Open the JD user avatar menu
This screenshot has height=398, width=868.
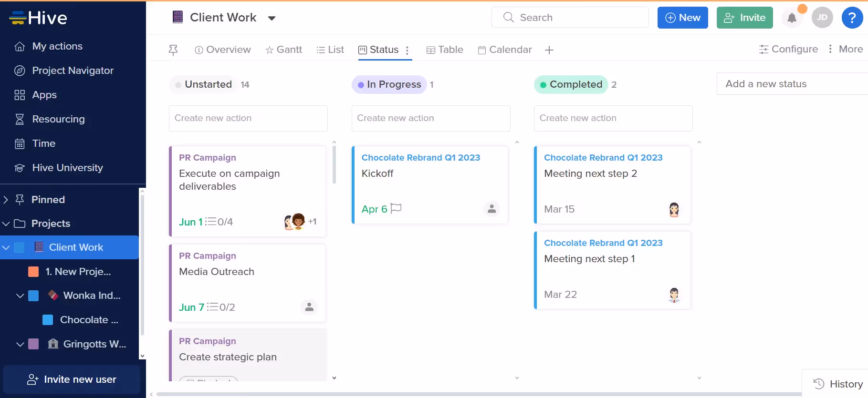pyautogui.click(x=822, y=18)
